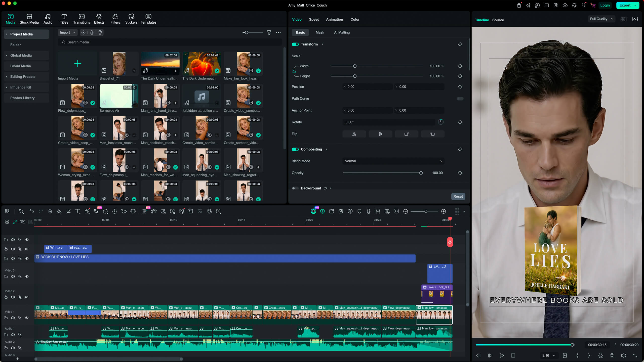Viewport: 644px width, 362px height.
Task: Expand the Global Media tree item
Action: [7, 55]
